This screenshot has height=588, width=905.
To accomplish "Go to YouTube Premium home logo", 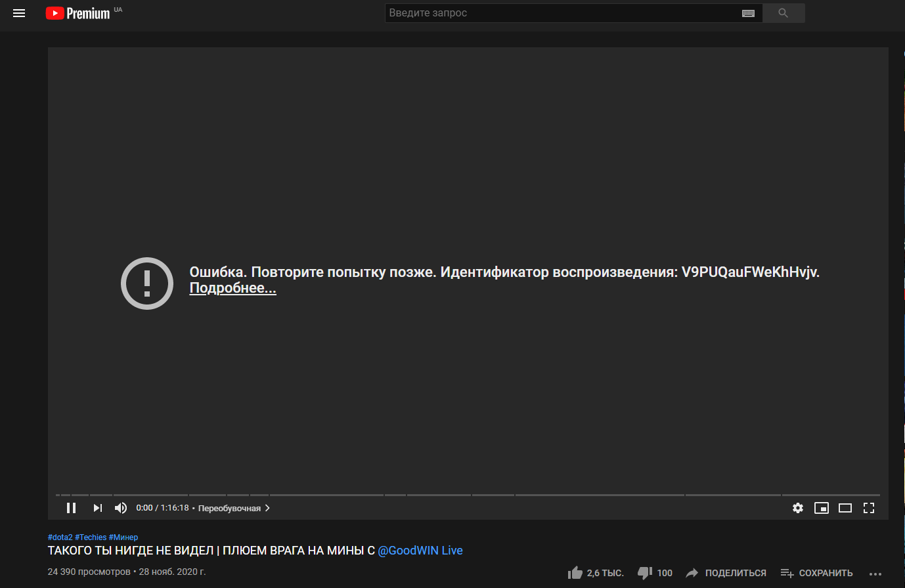I will click(77, 13).
